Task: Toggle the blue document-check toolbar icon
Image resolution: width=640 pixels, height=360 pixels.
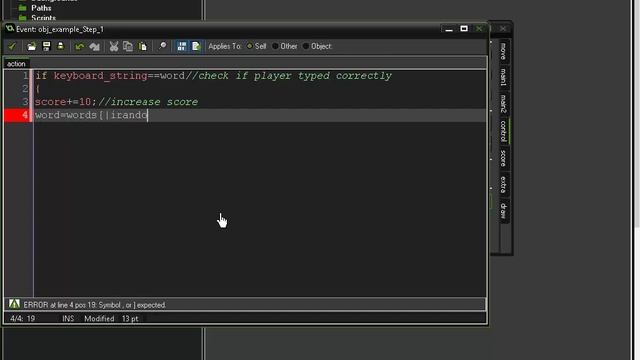Action: point(196,47)
